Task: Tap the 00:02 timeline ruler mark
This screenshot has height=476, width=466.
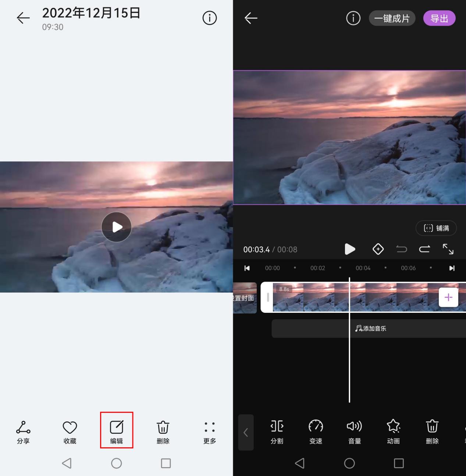Action: (x=318, y=268)
